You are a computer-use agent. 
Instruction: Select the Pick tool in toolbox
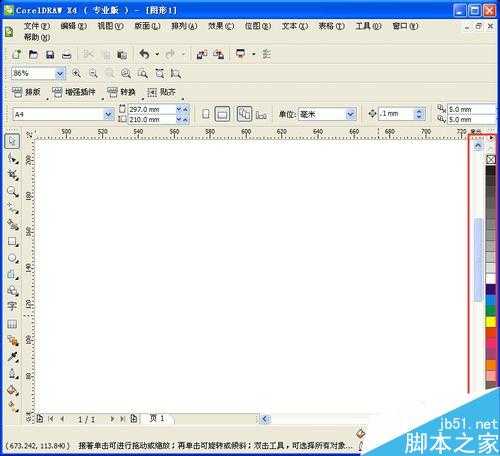(x=12, y=141)
